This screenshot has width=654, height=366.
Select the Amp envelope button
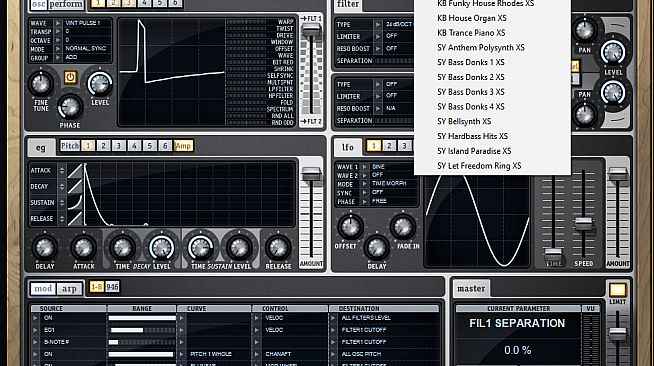click(x=183, y=145)
